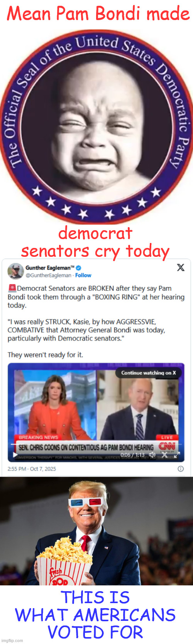The height and width of the screenshot is (644, 193).
Task: Click the CNN video thumbnail
Action: [96, 412]
